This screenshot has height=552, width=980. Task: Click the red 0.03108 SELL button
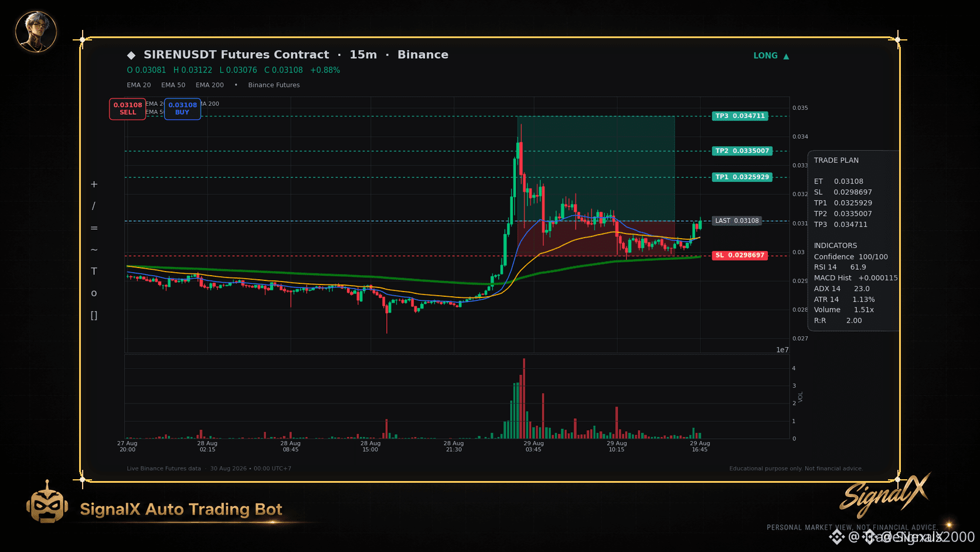point(127,109)
